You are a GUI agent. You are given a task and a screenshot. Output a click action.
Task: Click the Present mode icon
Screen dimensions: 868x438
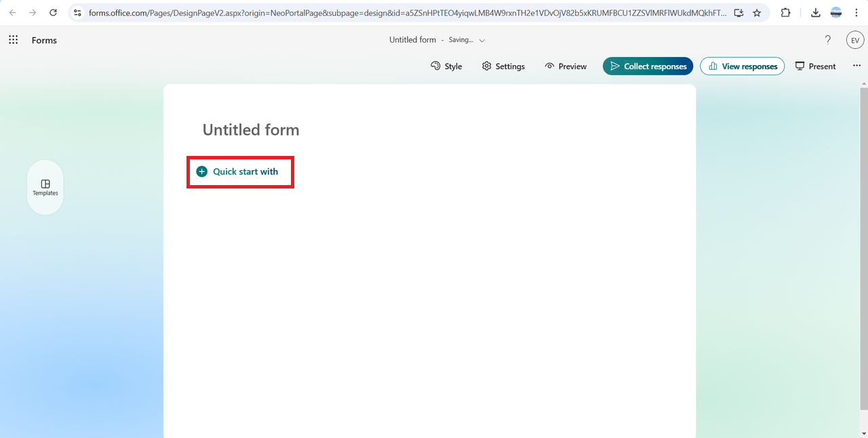[x=815, y=66]
